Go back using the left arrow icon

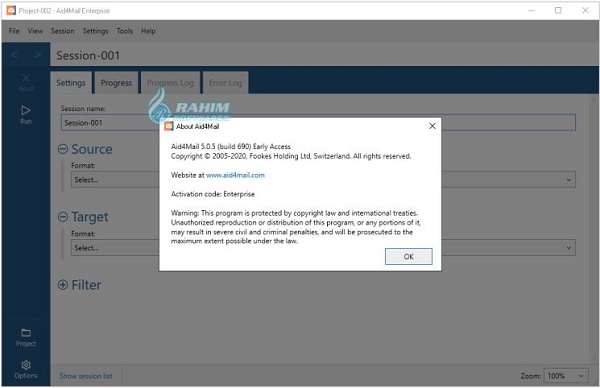click(x=15, y=55)
